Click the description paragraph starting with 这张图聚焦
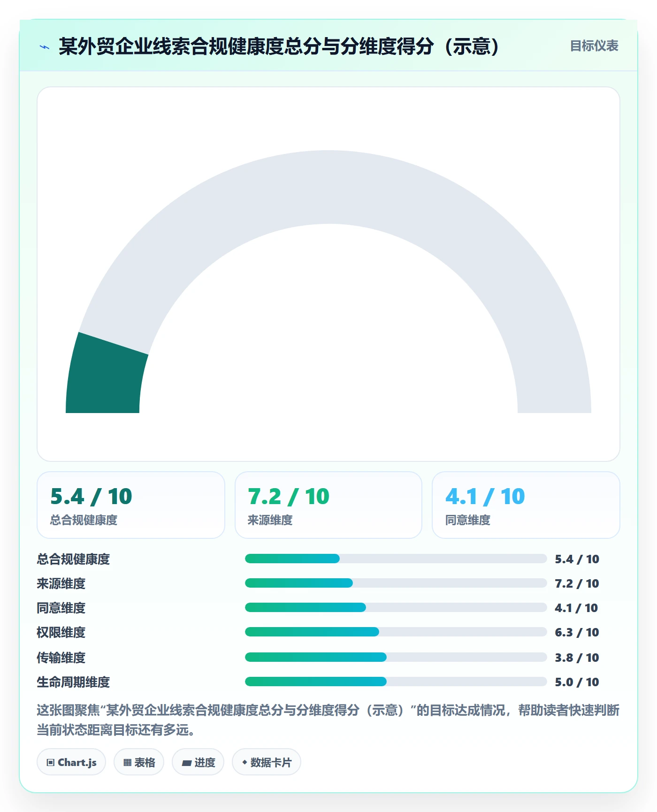Screen dimensions: 657x812 point(328,720)
